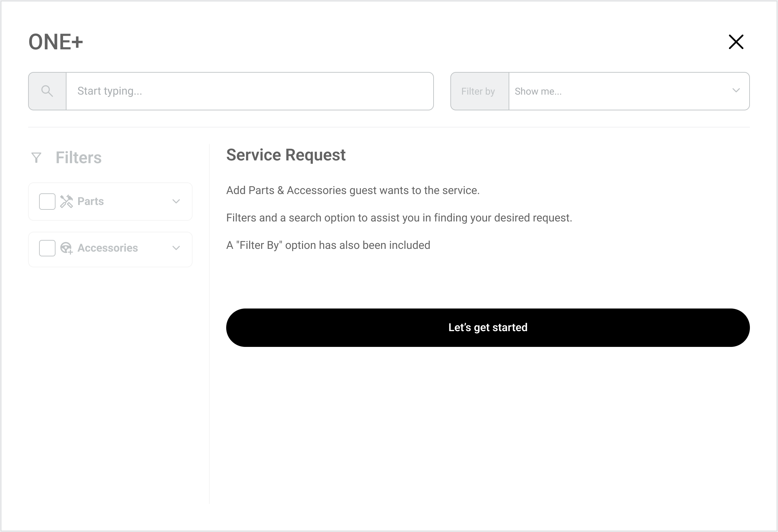The width and height of the screenshot is (778, 532).
Task: Check the Parts filter checkbox
Action: [47, 202]
